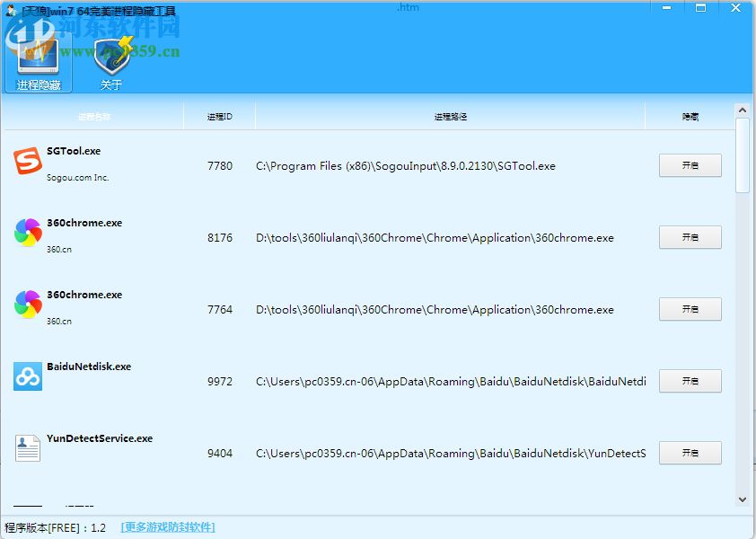Click 开启 button for process 8176
Screen dimensions: 756x539
pos(690,237)
